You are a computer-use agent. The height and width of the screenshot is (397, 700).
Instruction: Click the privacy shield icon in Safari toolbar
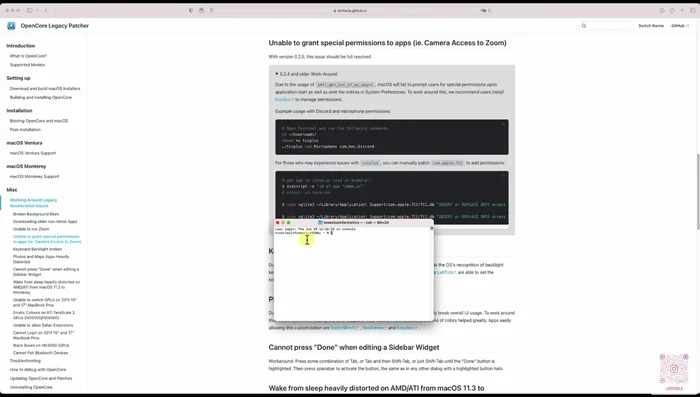click(x=191, y=10)
